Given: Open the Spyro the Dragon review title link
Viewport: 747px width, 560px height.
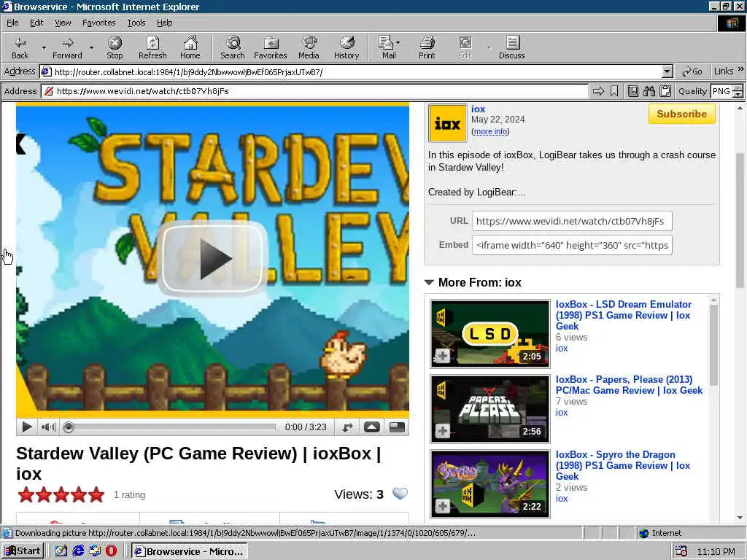Looking at the screenshot, I should point(623,465).
